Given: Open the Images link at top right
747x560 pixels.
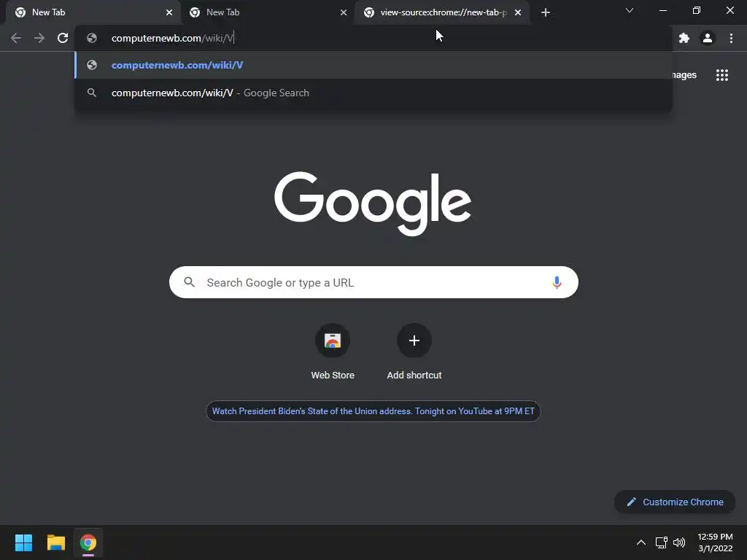Looking at the screenshot, I should (x=684, y=75).
